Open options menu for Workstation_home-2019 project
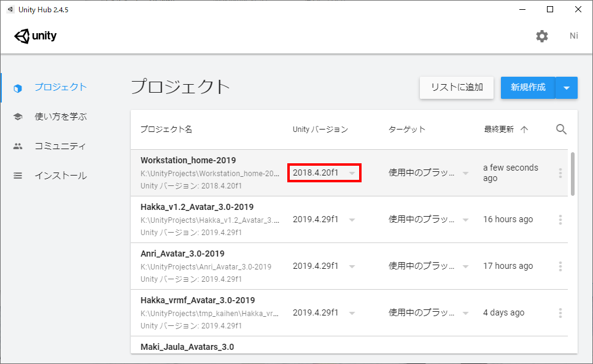The width and height of the screenshot is (593, 364). pos(560,173)
